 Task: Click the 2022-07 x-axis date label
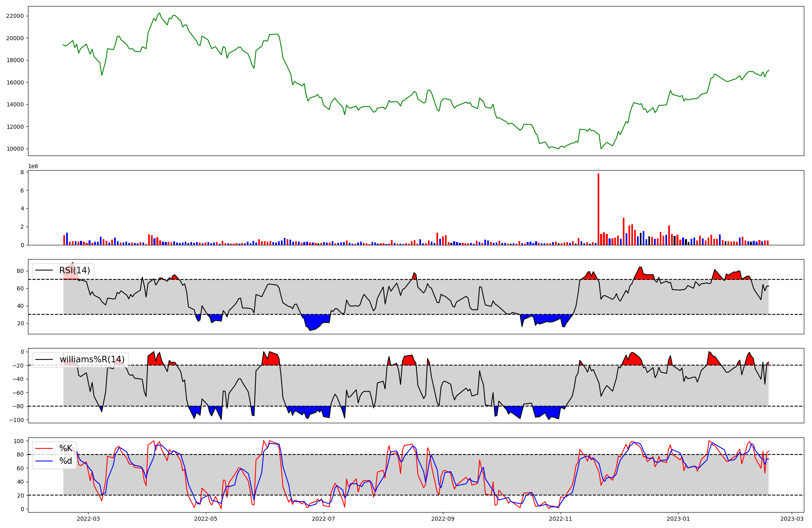tap(324, 518)
